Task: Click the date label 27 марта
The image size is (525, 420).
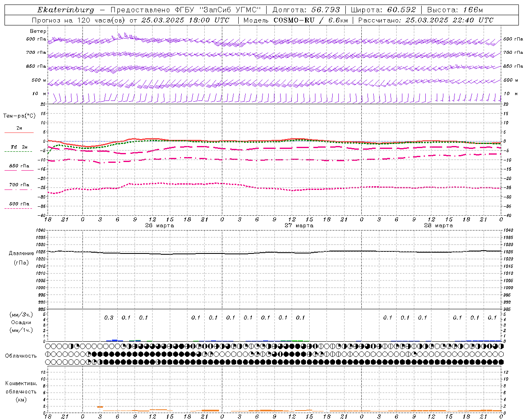Action: [299, 226]
